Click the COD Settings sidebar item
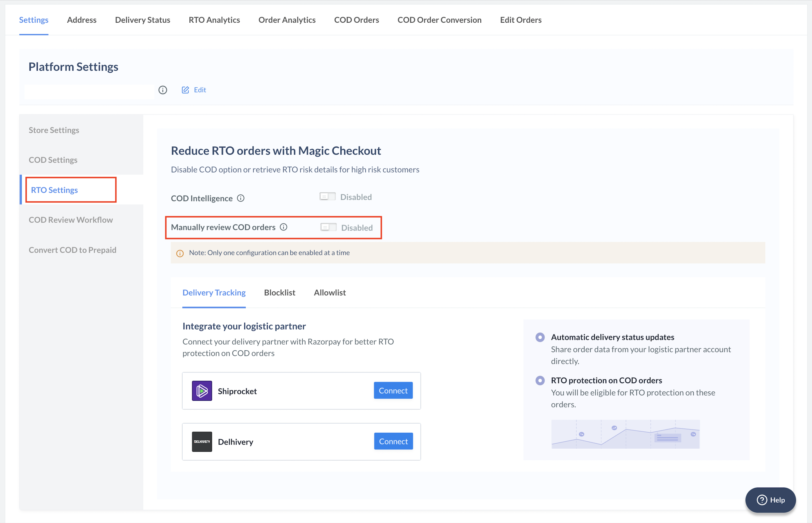812x523 pixels. point(53,159)
